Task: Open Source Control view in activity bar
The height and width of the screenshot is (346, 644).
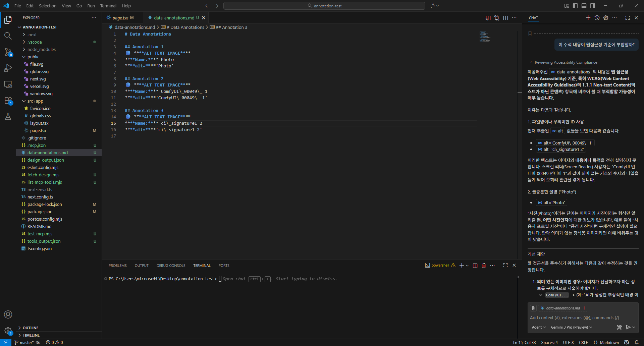Action: [8, 52]
